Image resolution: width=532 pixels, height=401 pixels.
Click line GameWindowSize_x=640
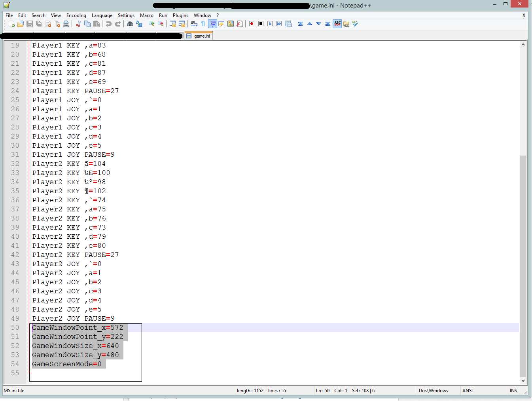[x=76, y=346]
